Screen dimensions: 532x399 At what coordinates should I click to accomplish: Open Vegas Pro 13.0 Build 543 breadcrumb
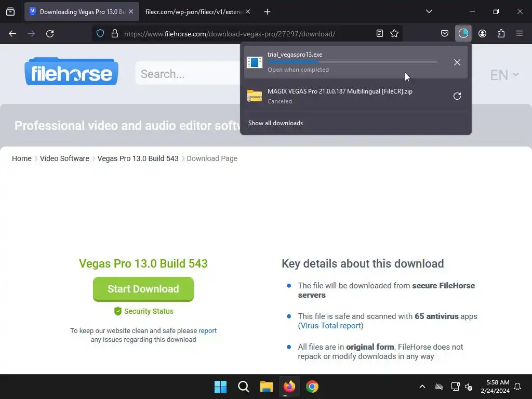click(138, 158)
